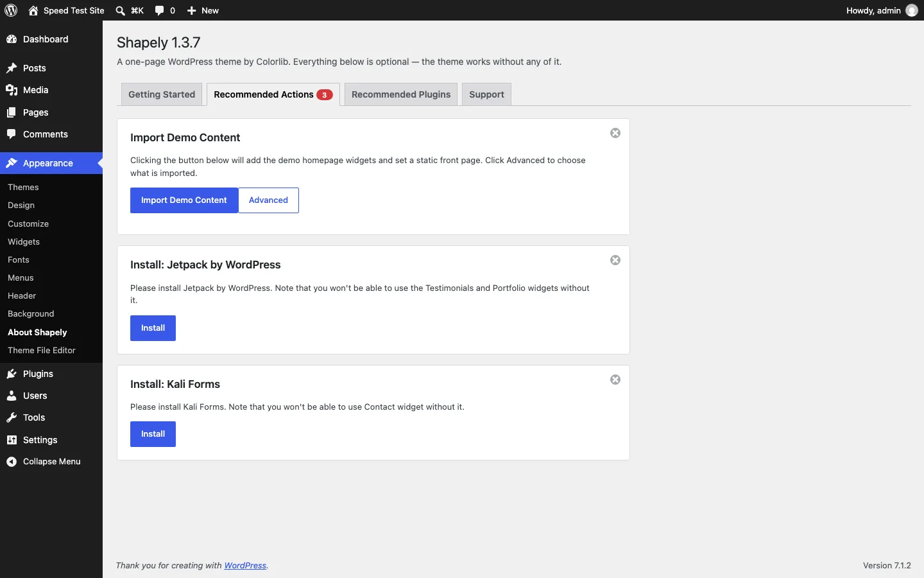The image size is (924, 578).
Task: Open Comments in sidebar
Action: click(x=51, y=134)
